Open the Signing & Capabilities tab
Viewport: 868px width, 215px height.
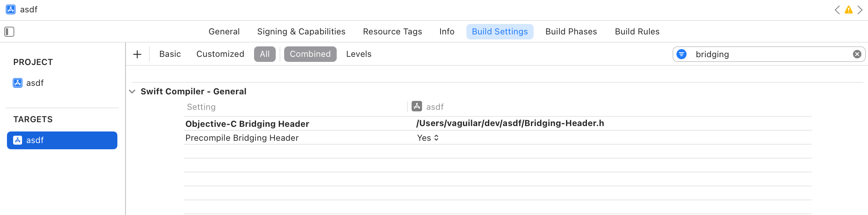(301, 32)
